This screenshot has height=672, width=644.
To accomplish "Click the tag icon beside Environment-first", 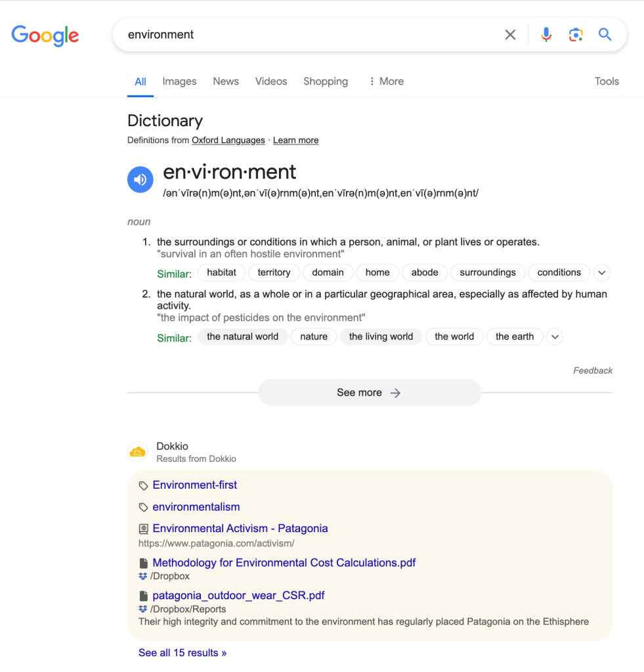I will coord(144,486).
